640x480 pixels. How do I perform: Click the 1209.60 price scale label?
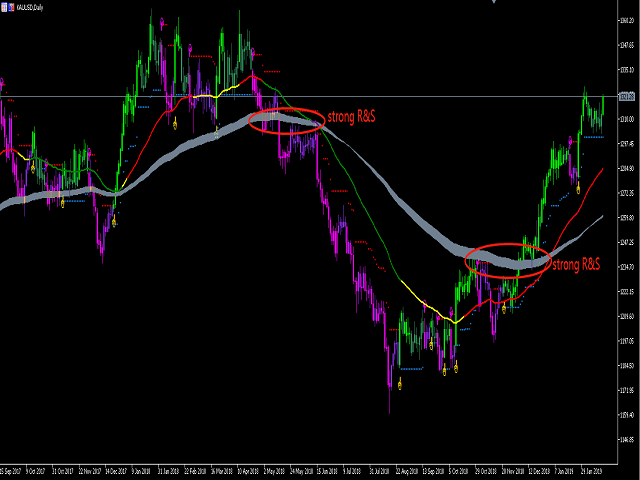point(627,316)
